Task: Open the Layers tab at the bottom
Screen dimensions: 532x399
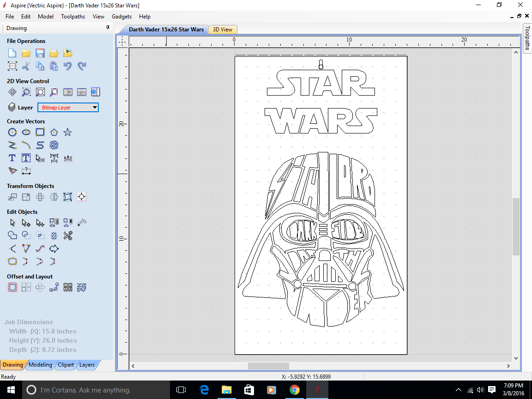Action: tap(87, 364)
